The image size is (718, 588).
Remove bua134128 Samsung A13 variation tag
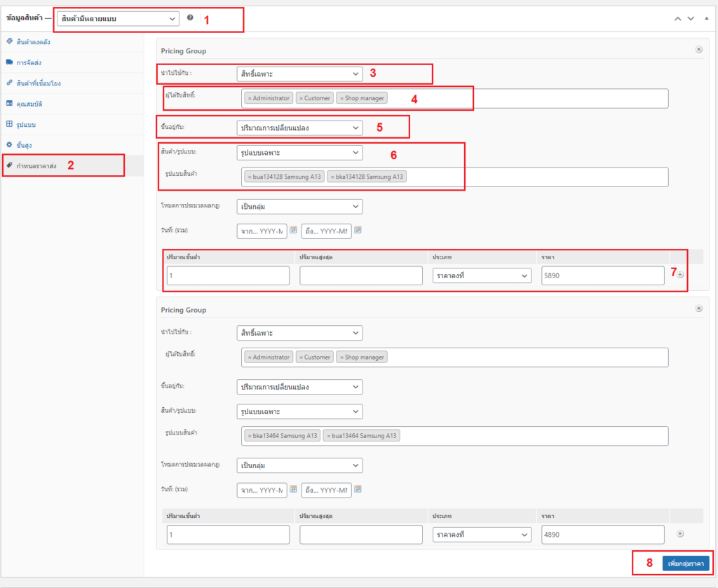(x=250, y=177)
